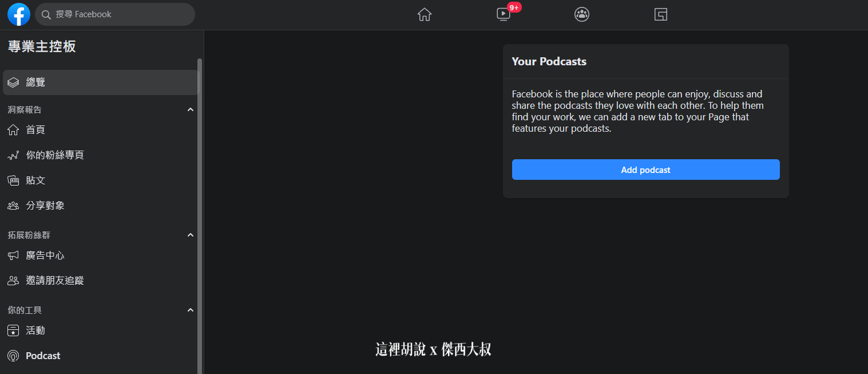
Task: Click the people icon beside 分享對象
Action: [13, 206]
